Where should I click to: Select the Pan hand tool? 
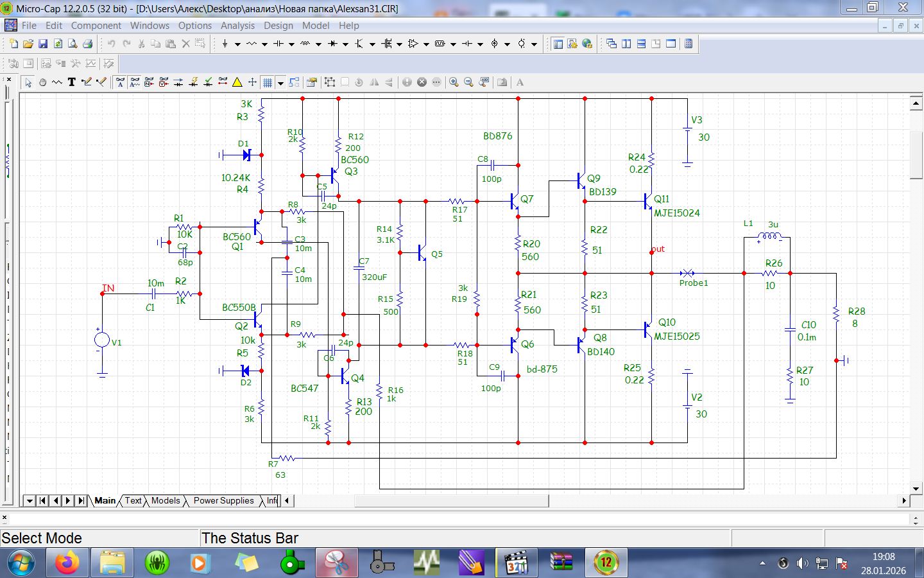point(42,82)
